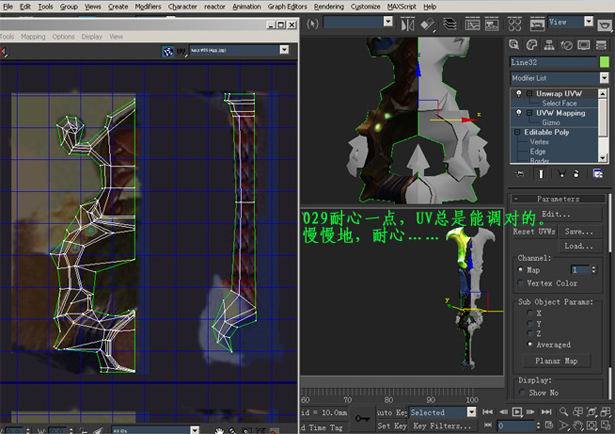
Task: Click the Go to Start playback icon
Action: coord(489,411)
